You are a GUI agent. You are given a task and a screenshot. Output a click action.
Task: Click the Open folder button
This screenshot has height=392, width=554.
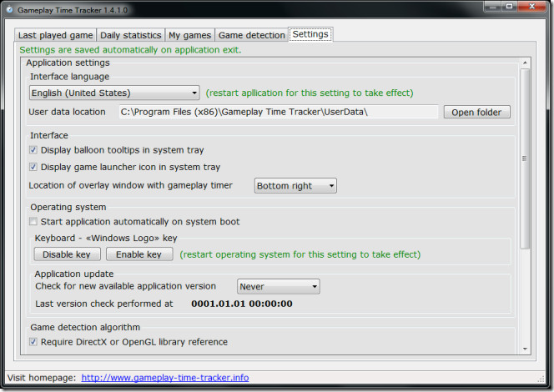click(x=476, y=113)
